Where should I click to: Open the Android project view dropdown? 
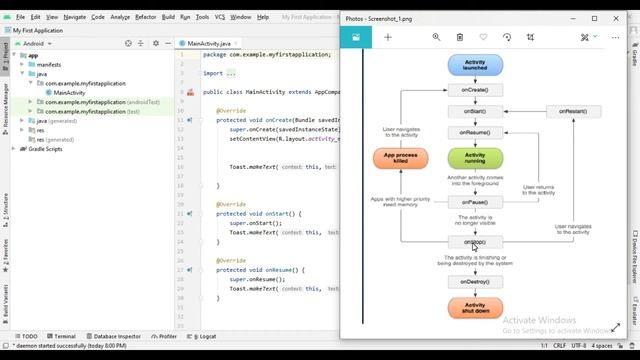(x=34, y=43)
